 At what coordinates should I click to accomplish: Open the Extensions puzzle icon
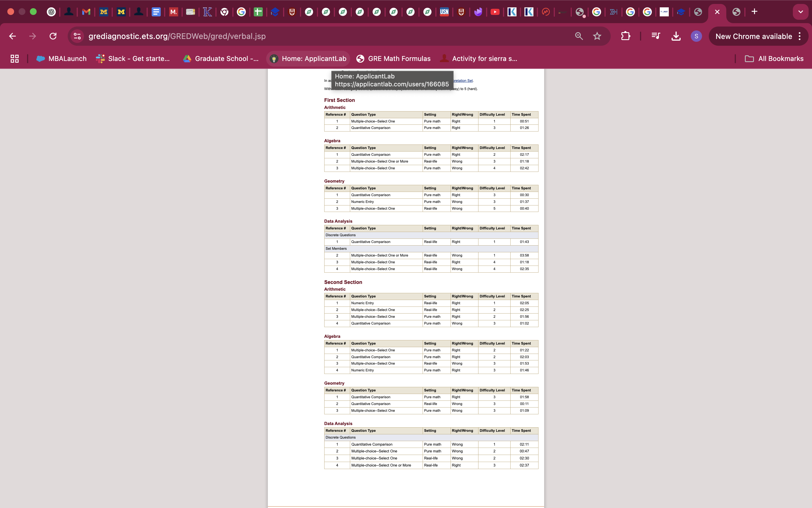point(625,36)
